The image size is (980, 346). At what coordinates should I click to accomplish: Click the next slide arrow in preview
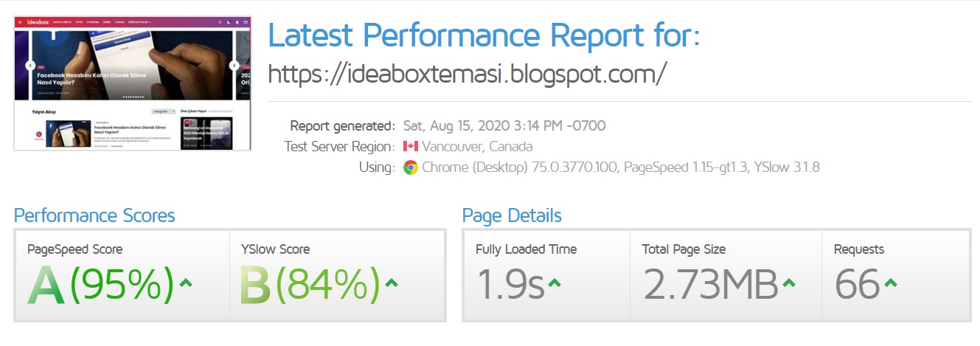pyautogui.click(x=234, y=66)
